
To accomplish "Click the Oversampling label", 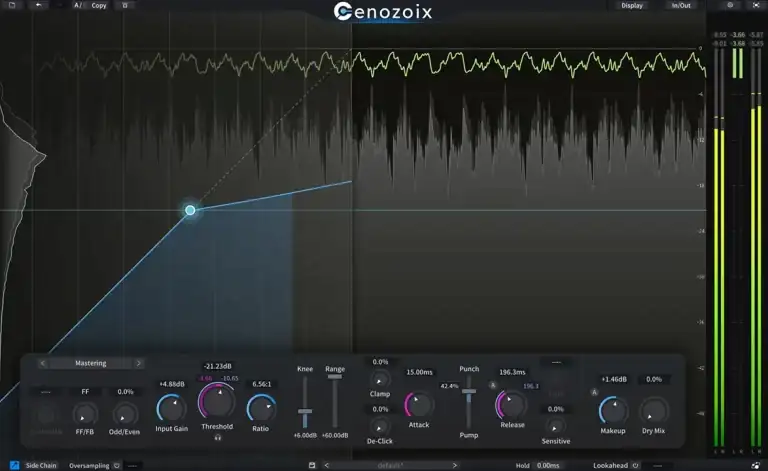I will coord(89,466).
